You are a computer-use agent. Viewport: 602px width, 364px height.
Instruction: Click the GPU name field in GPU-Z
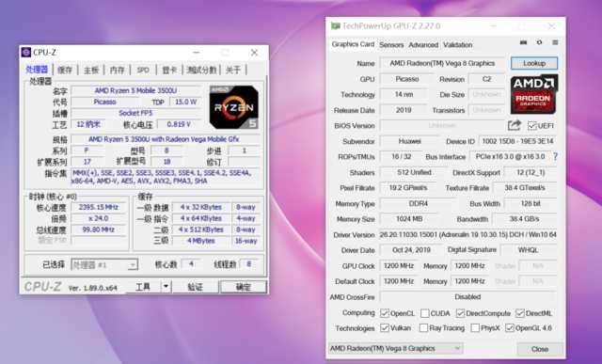(x=442, y=63)
